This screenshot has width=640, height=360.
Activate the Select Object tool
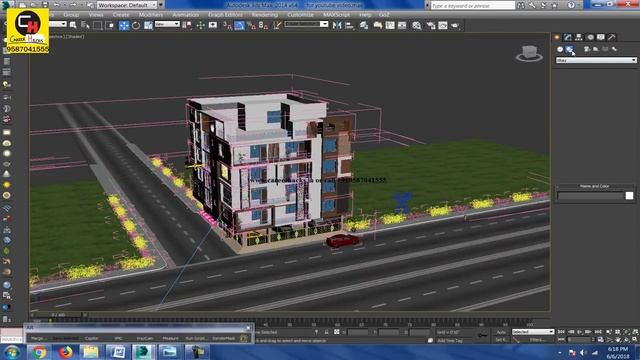pyautogui.click(x=73, y=25)
